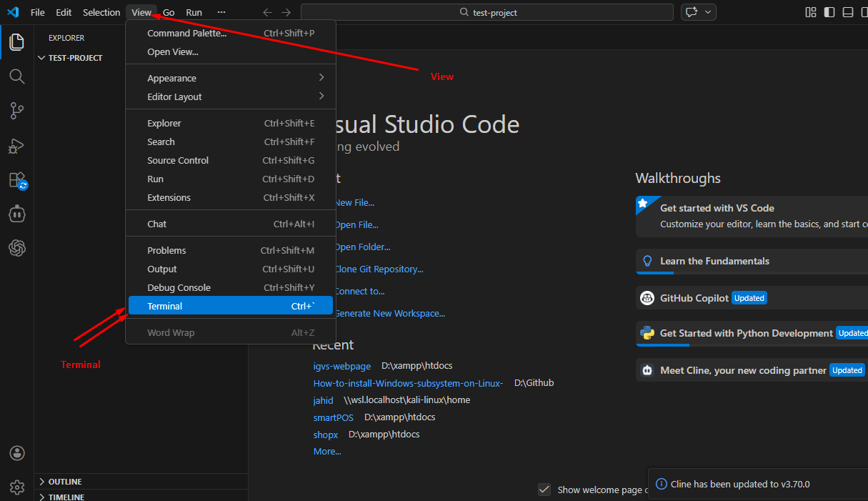
Task: Select Run entry in View menu
Action: [230, 179]
